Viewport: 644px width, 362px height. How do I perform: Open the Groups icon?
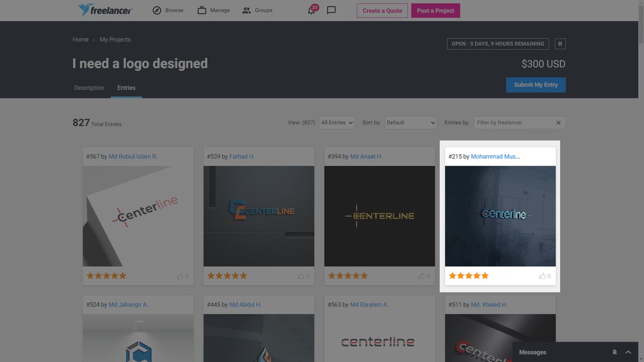point(247,10)
